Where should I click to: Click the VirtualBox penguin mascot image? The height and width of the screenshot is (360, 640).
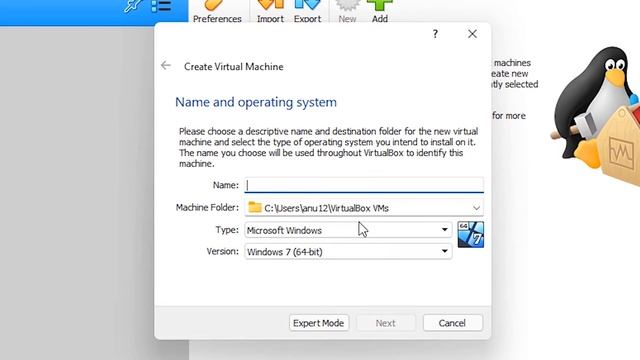click(596, 116)
